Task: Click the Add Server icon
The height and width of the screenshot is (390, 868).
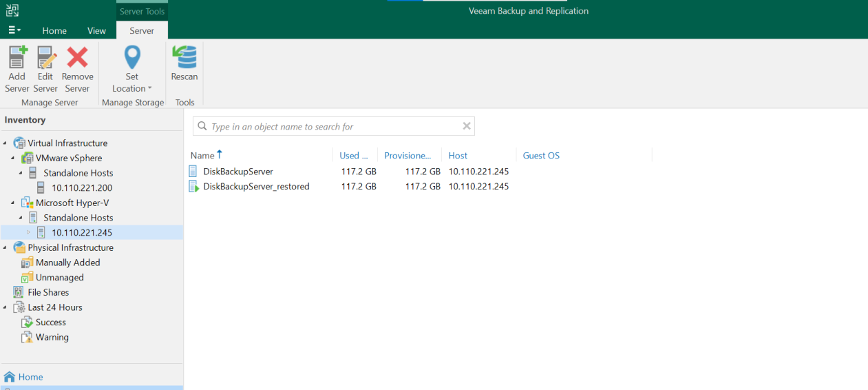Action: pos(17,58)
